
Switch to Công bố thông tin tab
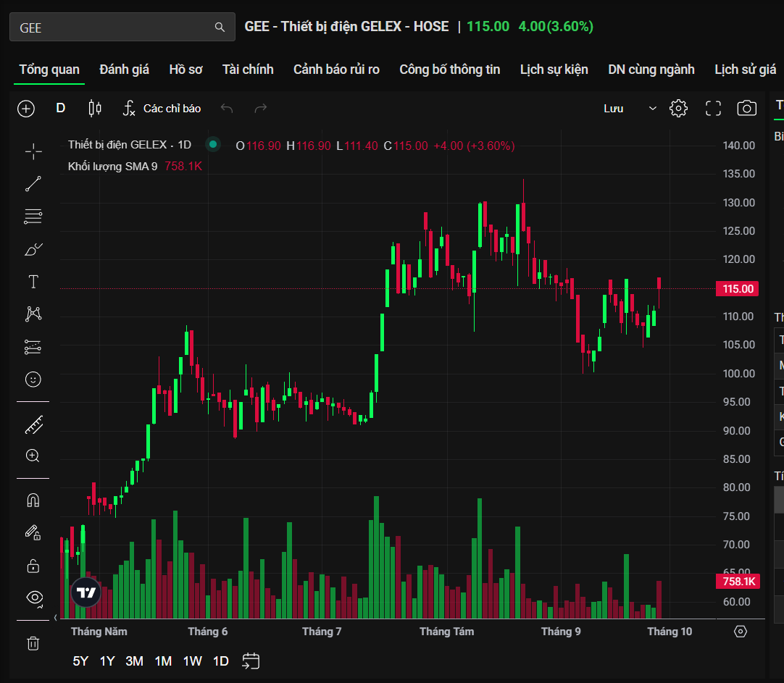(449, 70)
